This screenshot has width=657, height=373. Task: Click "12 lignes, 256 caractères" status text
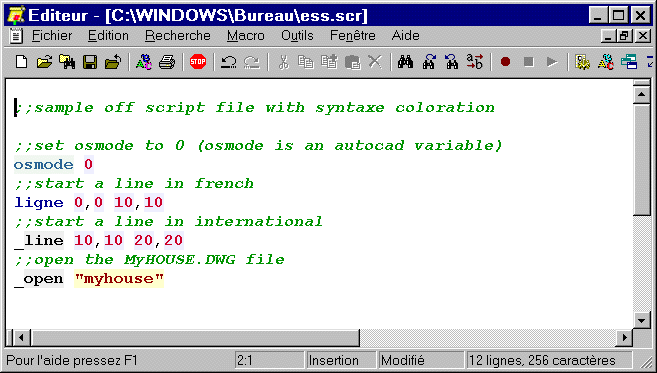coord(549,360)
